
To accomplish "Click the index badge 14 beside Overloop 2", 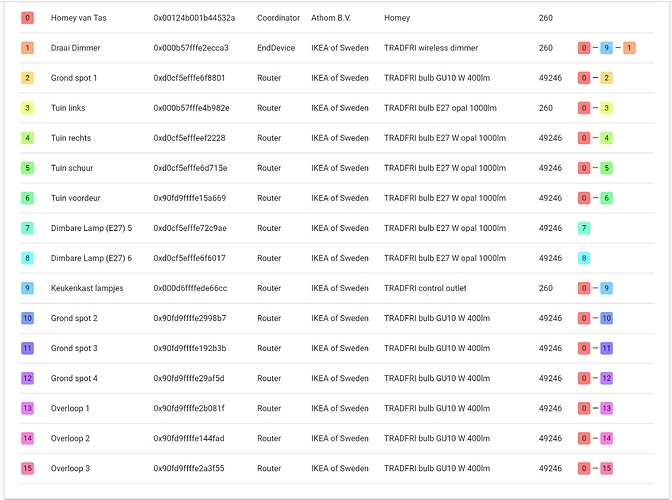I will coord(27,438).
